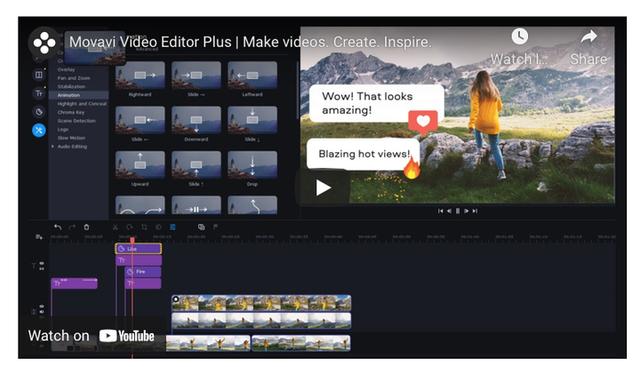
Task: Open the Titles sidebar icon
Action: tap(39, 93)
